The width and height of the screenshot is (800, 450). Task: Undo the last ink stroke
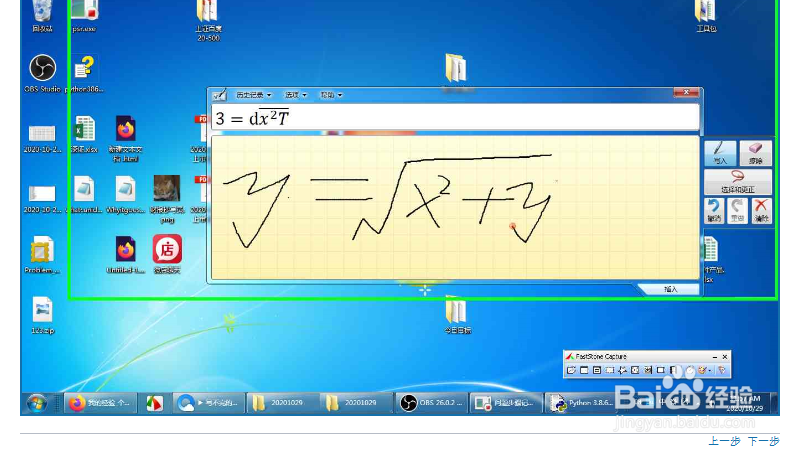pyautogui.click(x=714, y=210)
